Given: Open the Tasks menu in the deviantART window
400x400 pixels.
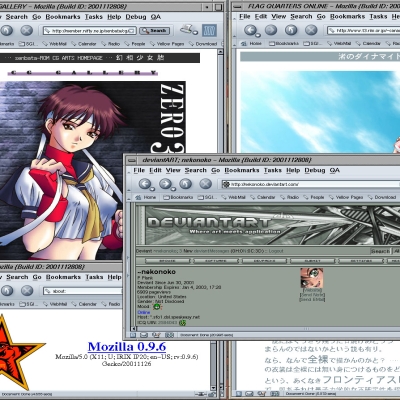Looking at the screenshot, I should [x=273, y=170].
